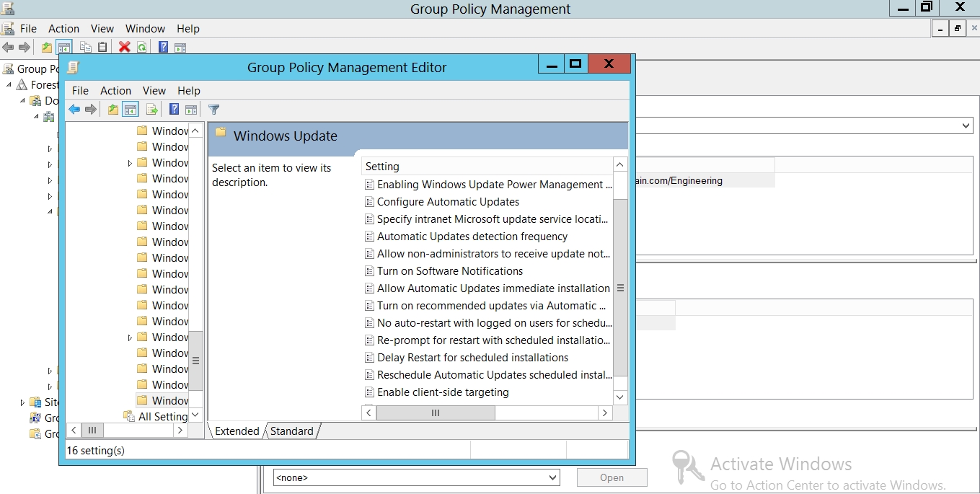Click the Up One Level folder icon in the Editor toolbar

point(112,110)
